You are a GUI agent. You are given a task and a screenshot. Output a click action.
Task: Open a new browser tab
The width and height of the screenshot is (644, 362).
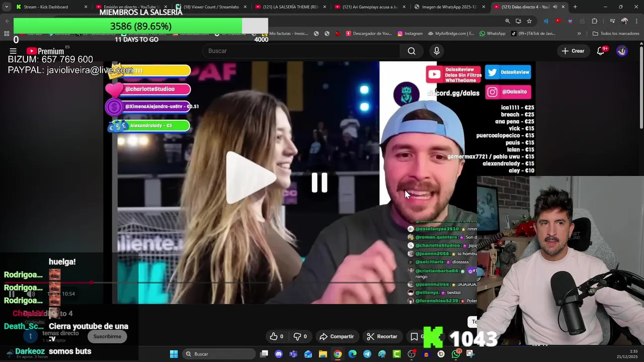tap(575, 7)
